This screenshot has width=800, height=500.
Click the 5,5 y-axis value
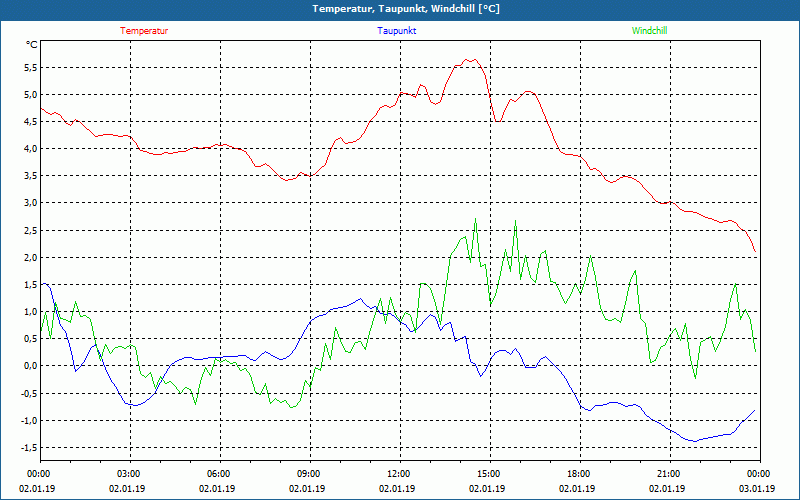click(30, 67)
